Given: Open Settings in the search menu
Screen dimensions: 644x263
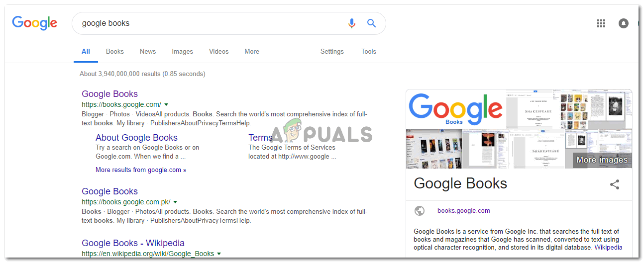Looking at the screenshot, I should tap(332, 51).
